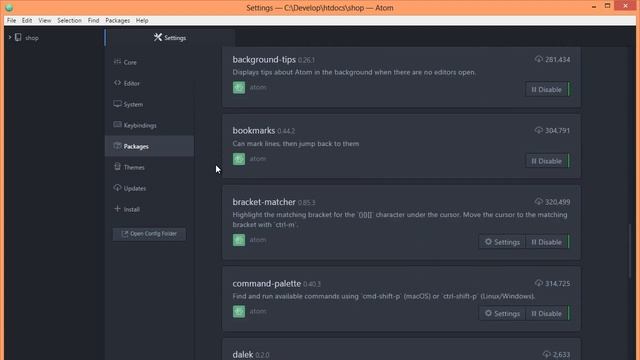The image size is (640, 360).
Task: Click the atom avatar icon under bracket-matcher
Action: coord(239,240)
